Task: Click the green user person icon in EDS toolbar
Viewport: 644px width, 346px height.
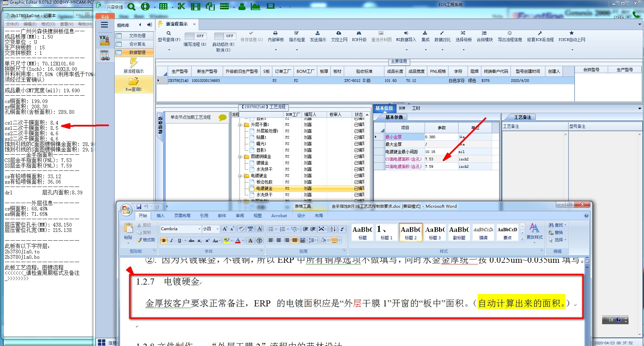Action: [242, 6]
